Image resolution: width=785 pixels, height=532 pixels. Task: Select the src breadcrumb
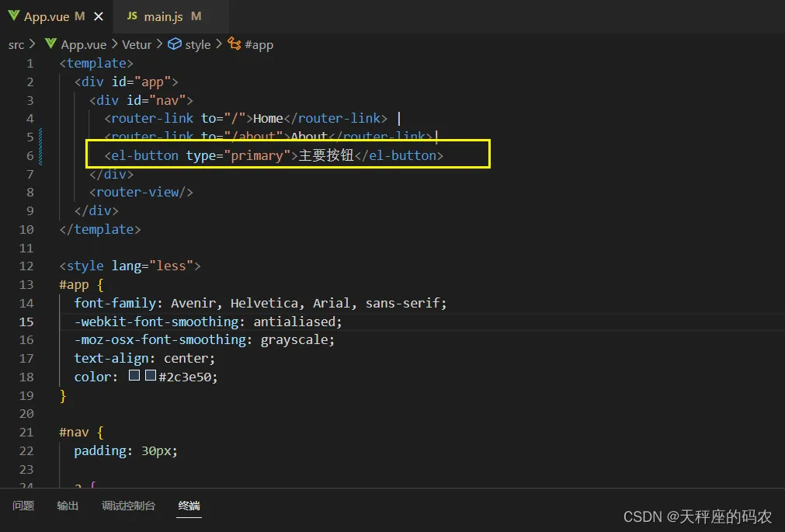pos(16,44)
